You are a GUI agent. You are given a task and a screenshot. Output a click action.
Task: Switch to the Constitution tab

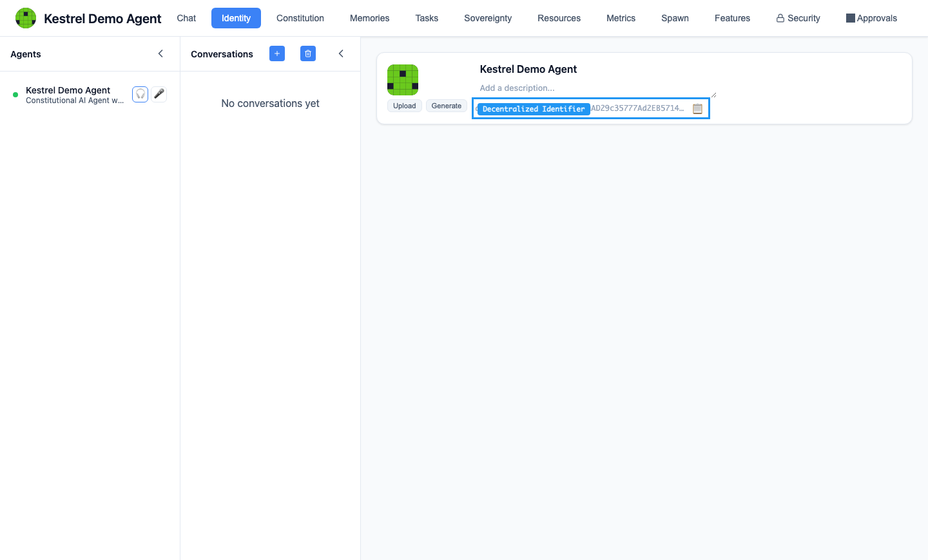coord(300,18)
